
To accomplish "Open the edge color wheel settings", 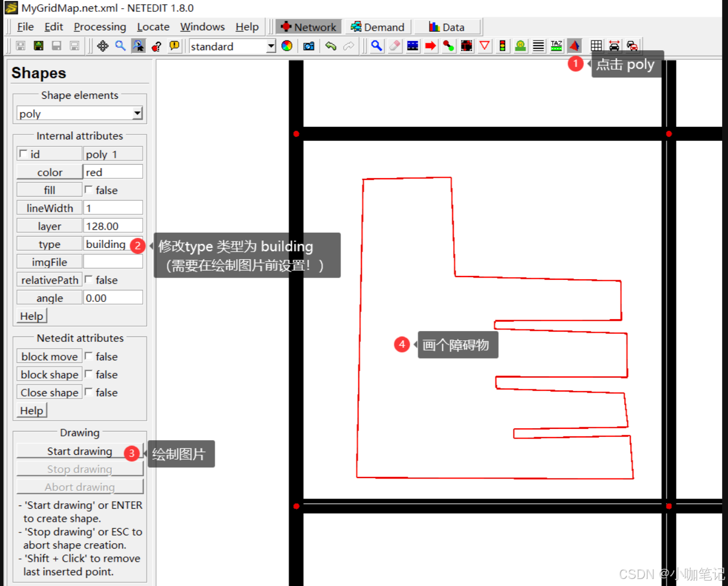I will pyautogui.click(x=287, y=46).
